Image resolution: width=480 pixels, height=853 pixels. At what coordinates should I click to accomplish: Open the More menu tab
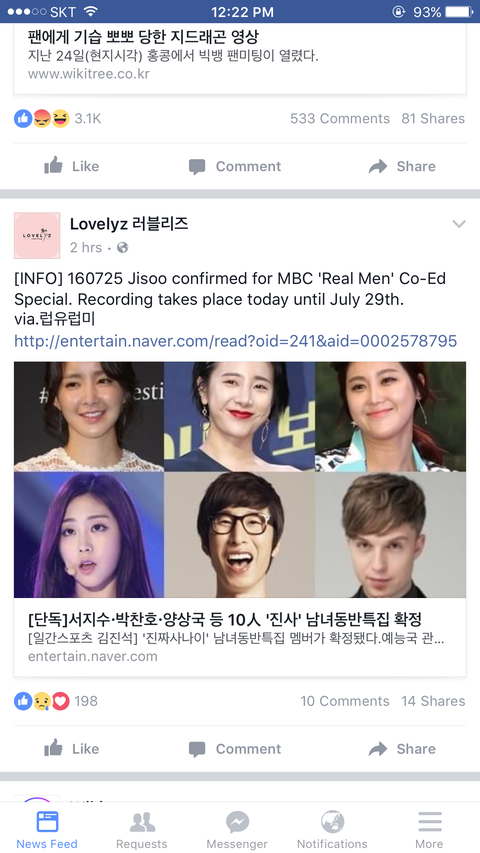[x=429, y=830]
